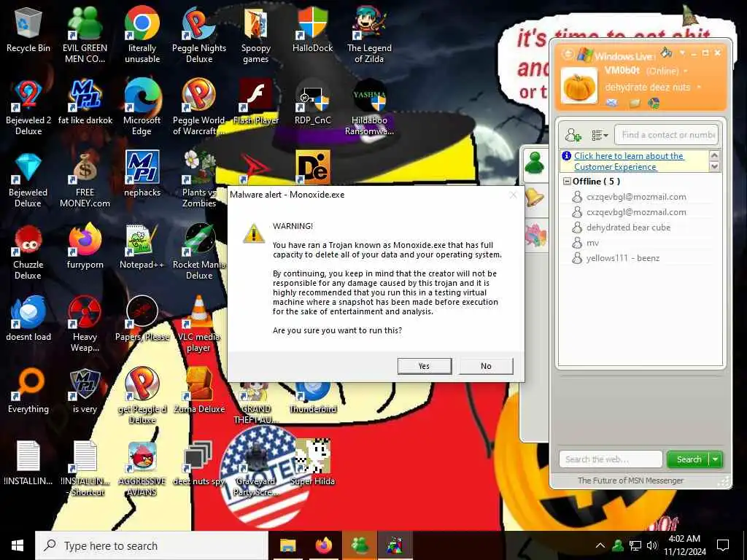Open the Everything search shortcut
Viewport: 747px width, 560px height.
[28, 391]
